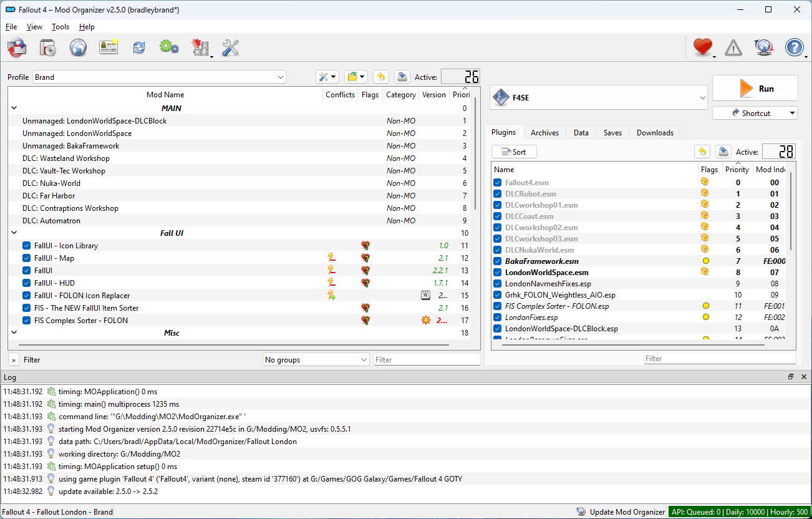Click the calendar version icon for FOLON Icon Replacer

point(426,296)
